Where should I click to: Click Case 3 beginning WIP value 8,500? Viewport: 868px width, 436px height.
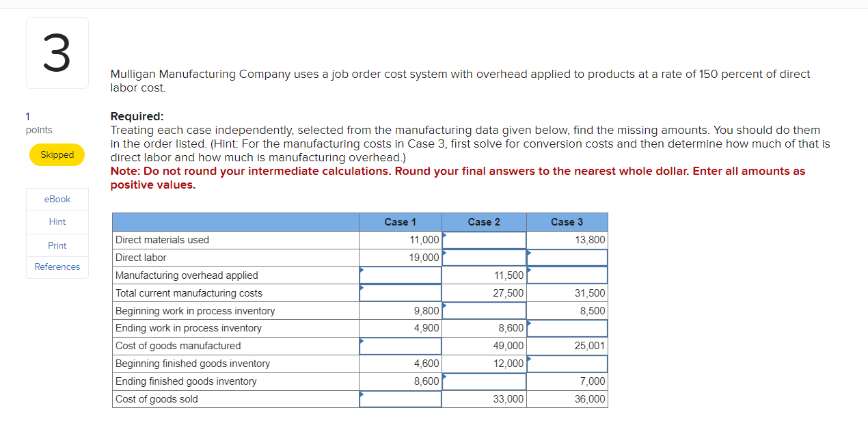pyautogui.click(x=593, y=311)
